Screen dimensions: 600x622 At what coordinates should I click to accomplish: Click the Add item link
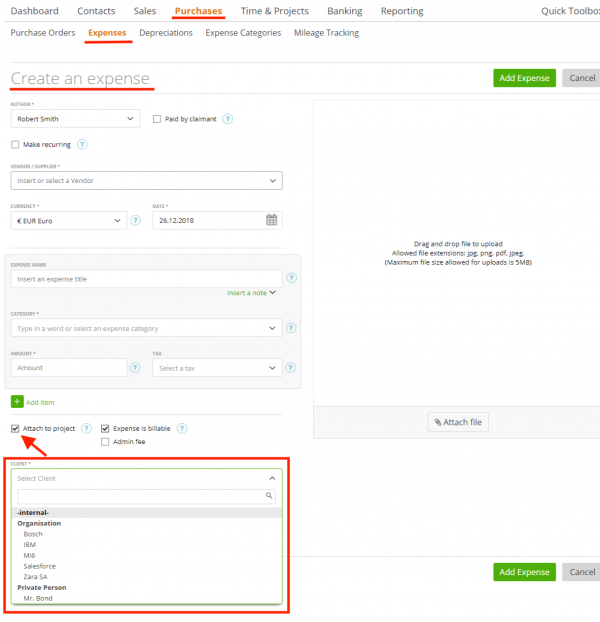click(x=40, y=402)
